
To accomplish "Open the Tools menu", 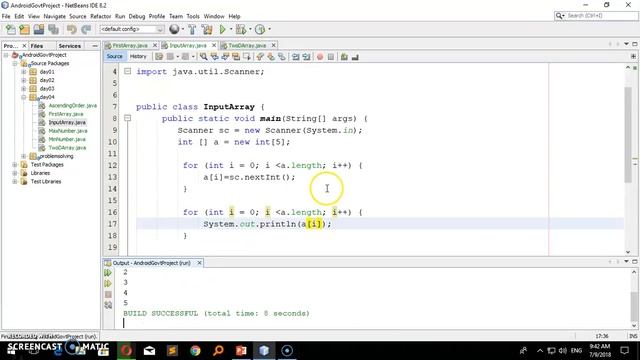I will pos(193,16).
